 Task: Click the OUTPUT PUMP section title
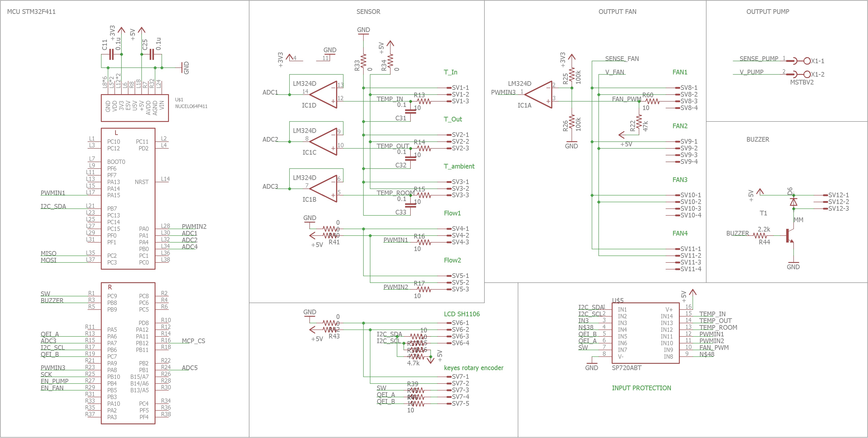(x=768, y=11)
